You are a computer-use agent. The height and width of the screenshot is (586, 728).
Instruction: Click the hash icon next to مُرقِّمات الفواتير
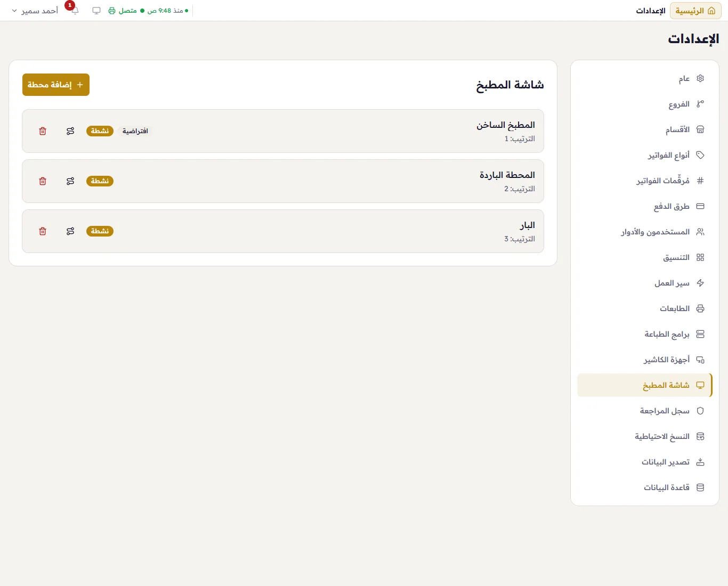coord(700,181)
